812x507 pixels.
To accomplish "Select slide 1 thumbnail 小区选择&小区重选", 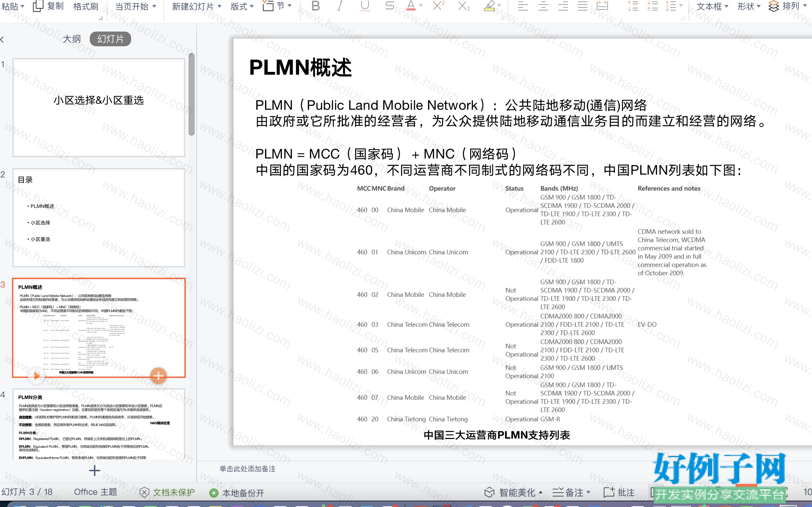I will 99,108.
